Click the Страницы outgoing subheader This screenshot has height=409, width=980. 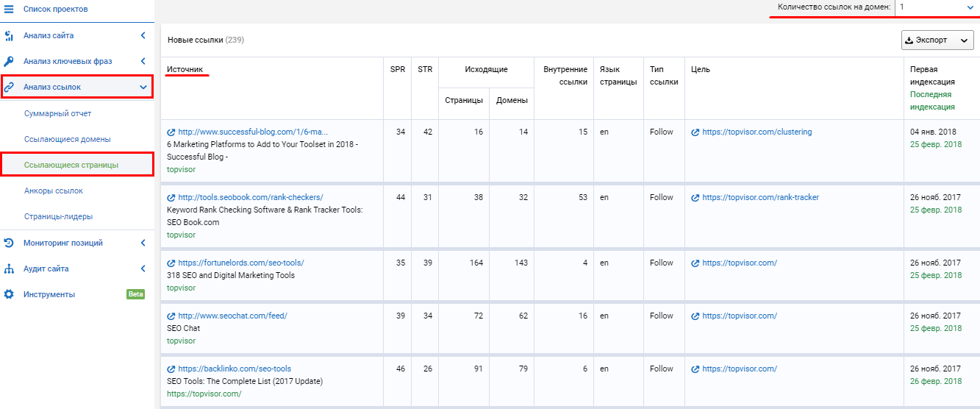click(x=464, y=100)
